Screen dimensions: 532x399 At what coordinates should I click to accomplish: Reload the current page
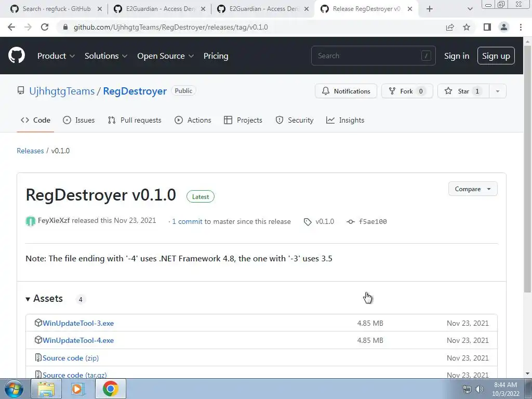click(45, 27)
